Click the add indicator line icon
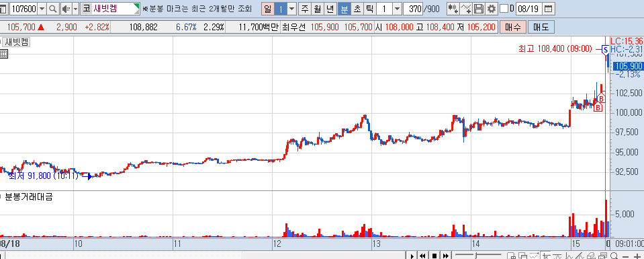The width and height of the screenshot is (644, 259). 466,8
